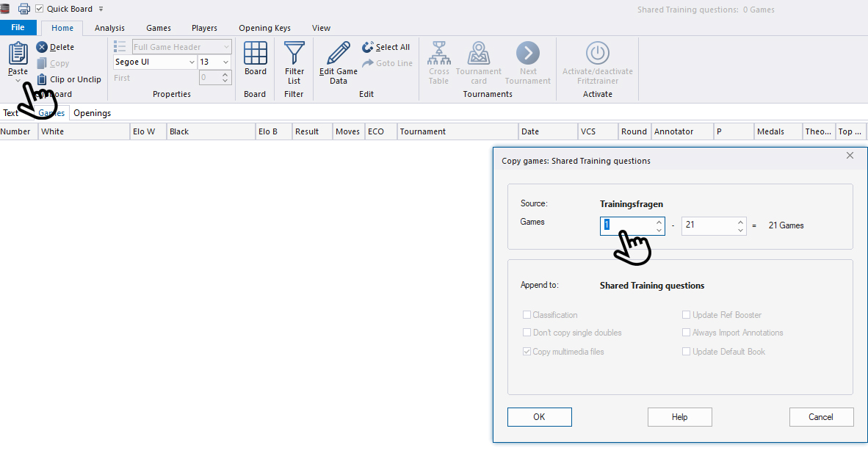Switch to the Analysis ribbon tab

click(x=109, y=28)
